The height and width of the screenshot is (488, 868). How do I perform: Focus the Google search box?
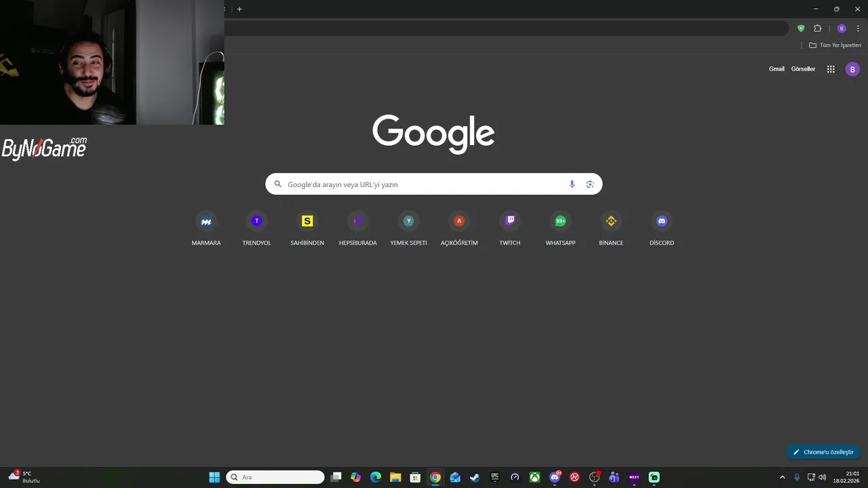(x=434, y=184)
